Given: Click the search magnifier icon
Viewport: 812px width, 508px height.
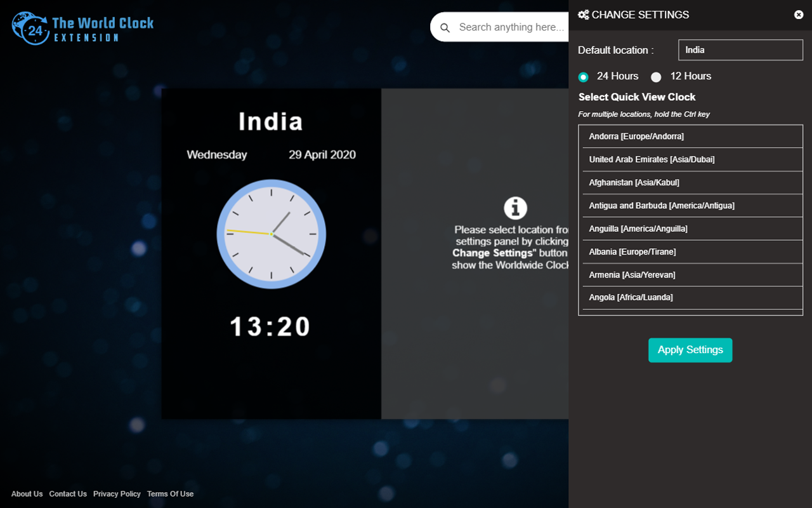Looking at the screenshot, I should pos(445,28).
